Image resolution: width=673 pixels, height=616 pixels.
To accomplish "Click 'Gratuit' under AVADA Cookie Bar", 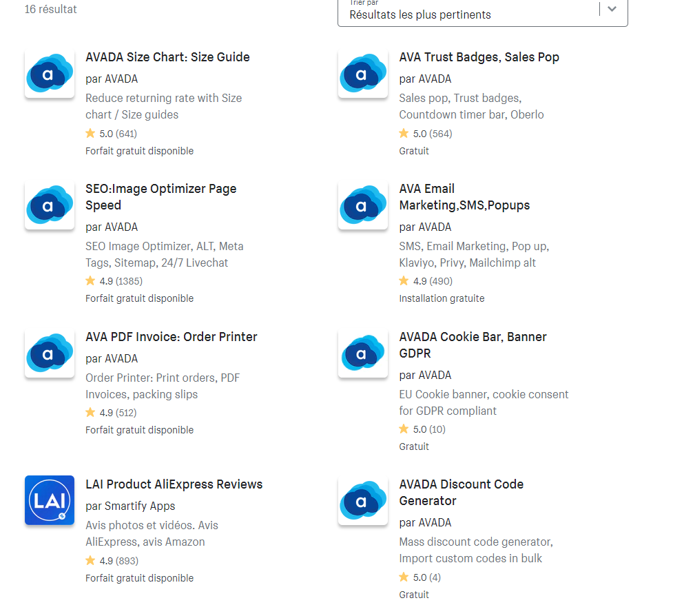I will point(414,447).
